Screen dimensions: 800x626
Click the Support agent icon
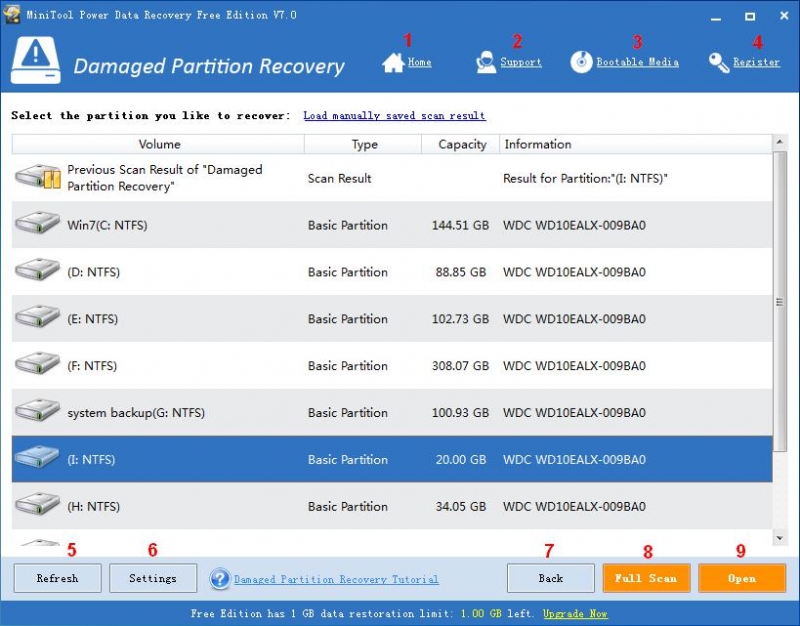point(486,62)
